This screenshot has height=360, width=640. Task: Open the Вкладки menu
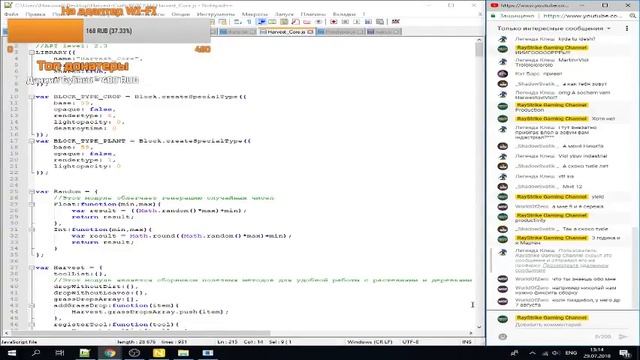[344, 14]
